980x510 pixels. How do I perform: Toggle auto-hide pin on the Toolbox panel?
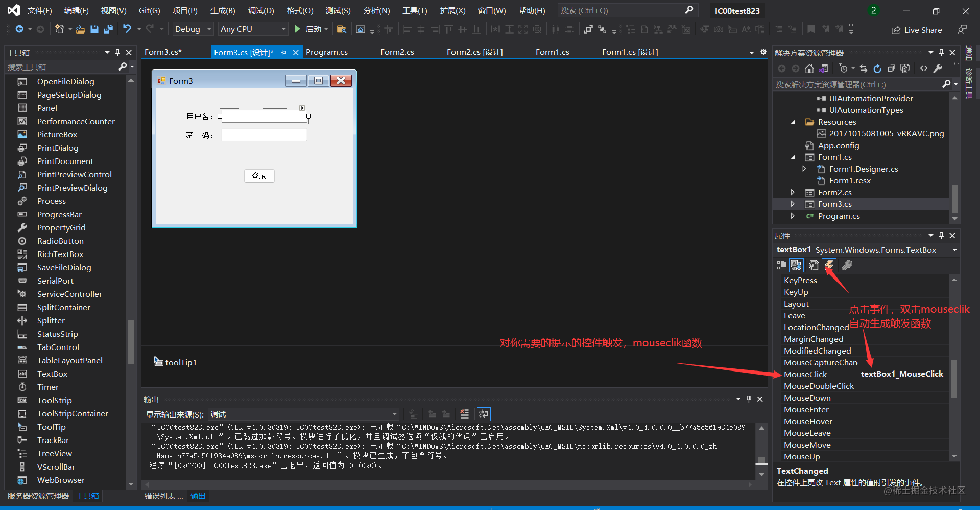click(117, 52)
